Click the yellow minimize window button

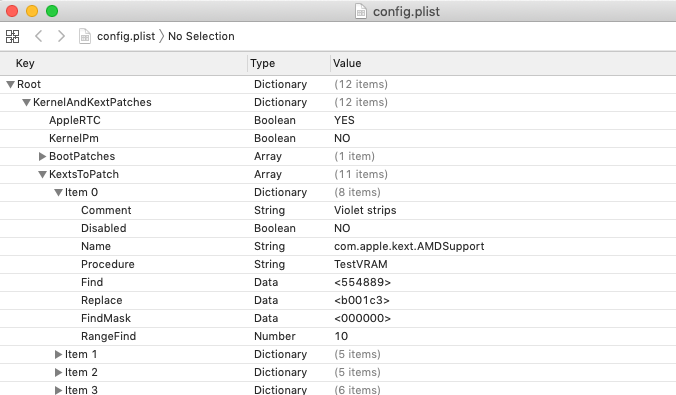click(x=32, y=11)
